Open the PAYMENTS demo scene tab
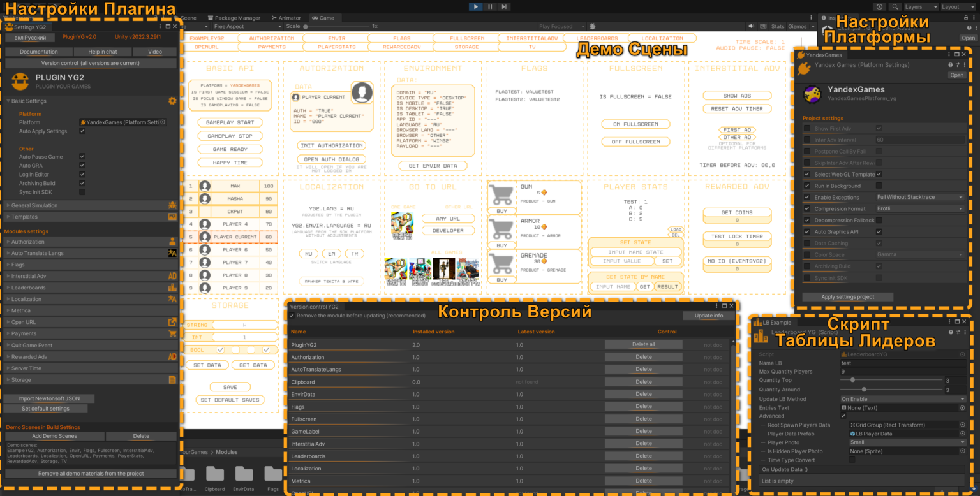This screenshot has width=980, height=496. 272,47
